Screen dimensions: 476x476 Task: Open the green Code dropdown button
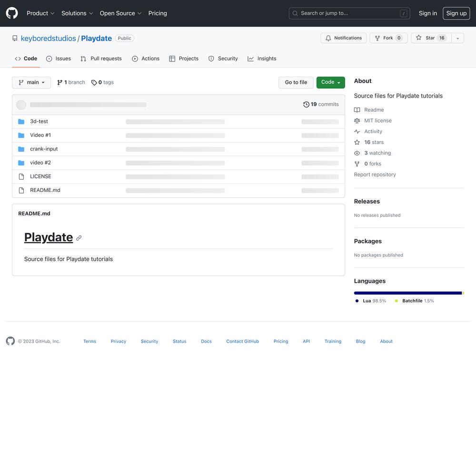(331, 82)
